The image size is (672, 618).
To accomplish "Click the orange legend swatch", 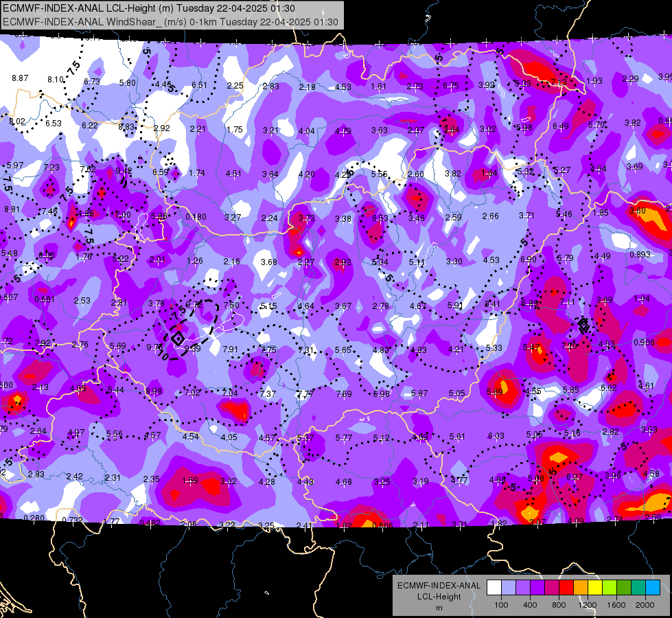I will (581, 588).
